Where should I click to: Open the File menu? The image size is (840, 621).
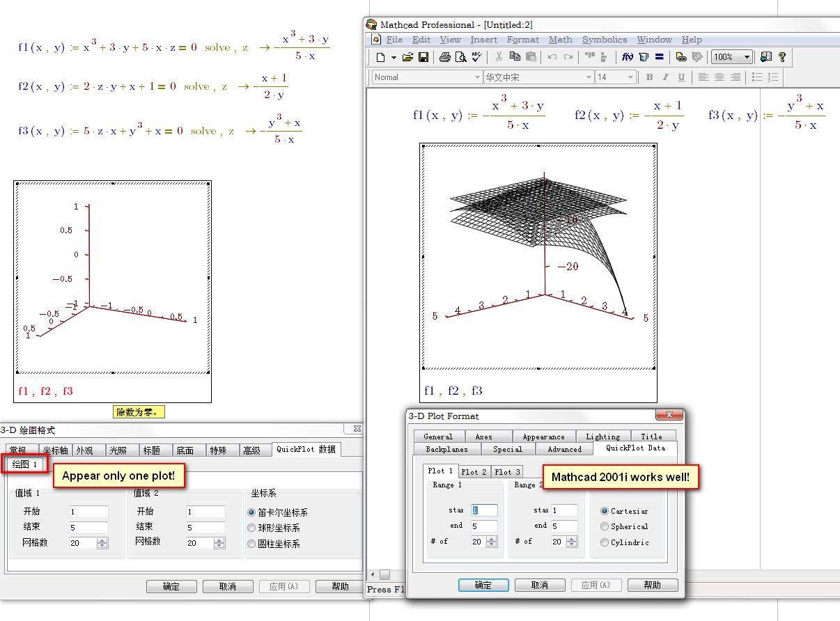(x=394, y=40)
